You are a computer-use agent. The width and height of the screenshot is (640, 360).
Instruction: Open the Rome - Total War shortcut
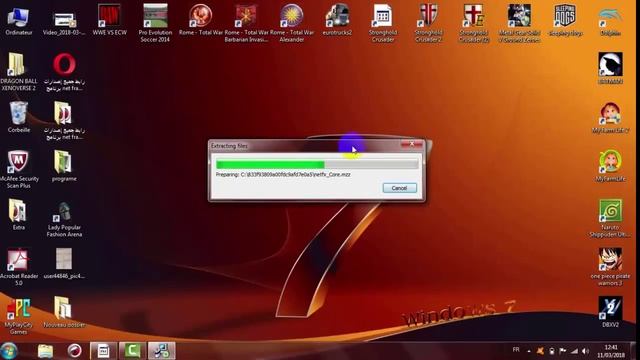pyautogui.click(x=200, y=20)
